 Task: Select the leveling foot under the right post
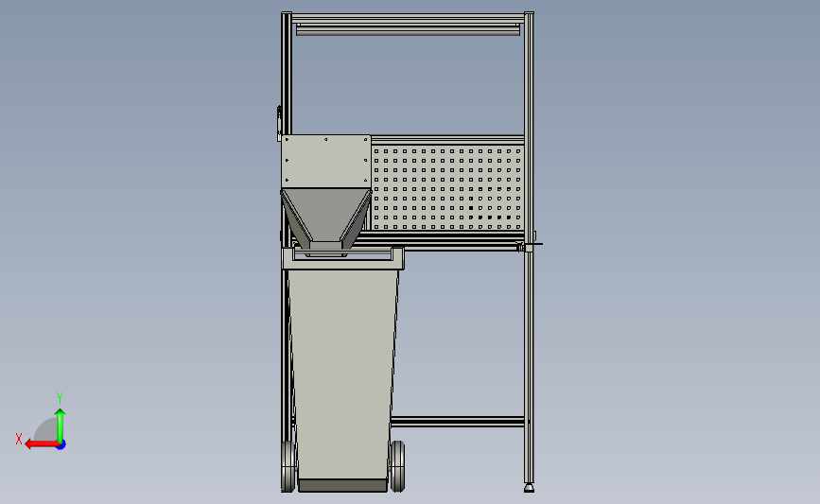click(530, 488)
